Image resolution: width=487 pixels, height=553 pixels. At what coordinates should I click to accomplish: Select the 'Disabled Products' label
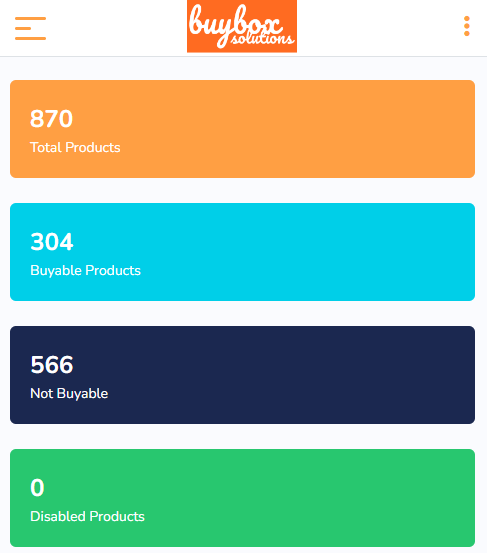click(x=87, y=517)
